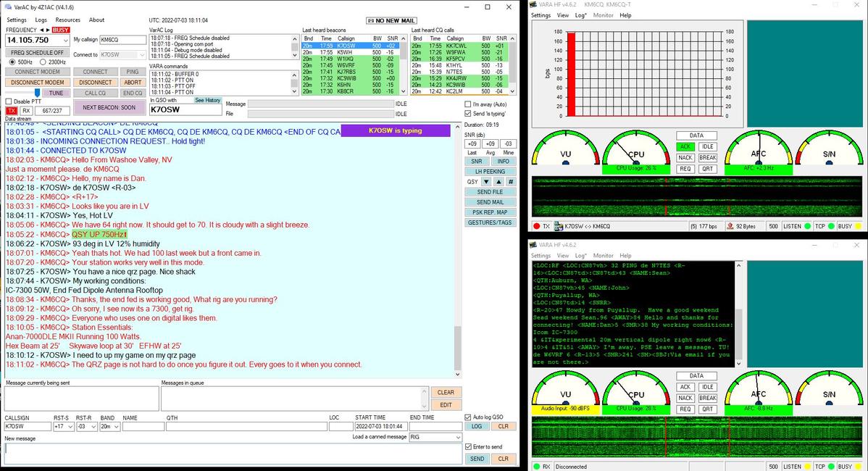Check the I'm away (Auto) box
The width and height of the screenshot is (868, 471).
[468, 104]
